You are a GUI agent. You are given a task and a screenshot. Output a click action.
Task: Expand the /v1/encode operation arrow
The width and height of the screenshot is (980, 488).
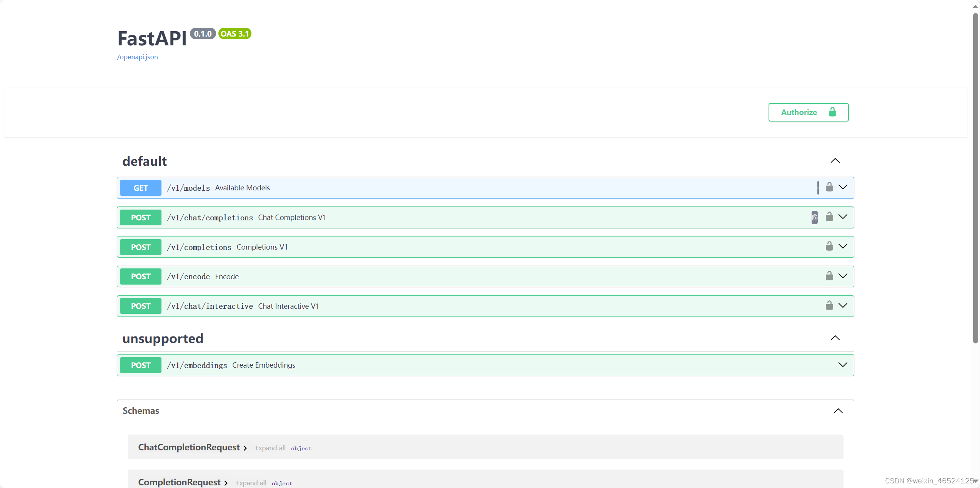click(843, 276)
